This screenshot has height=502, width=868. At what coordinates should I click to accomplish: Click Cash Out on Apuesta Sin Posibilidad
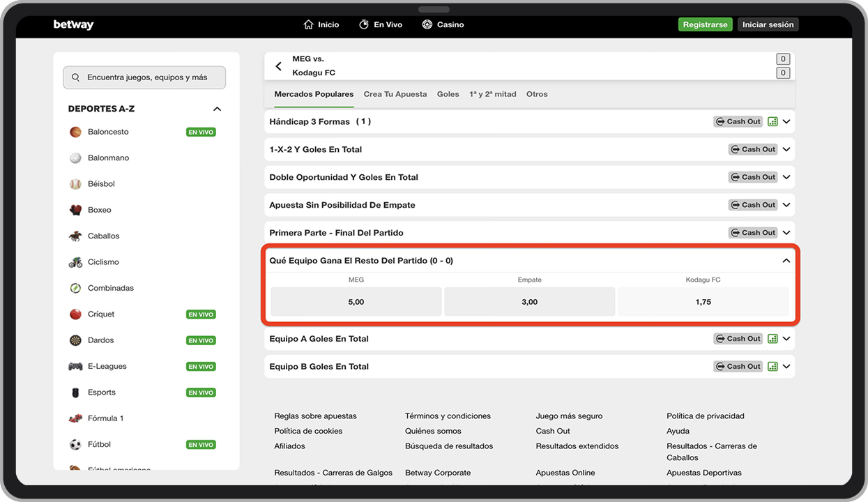coord(753,205)
